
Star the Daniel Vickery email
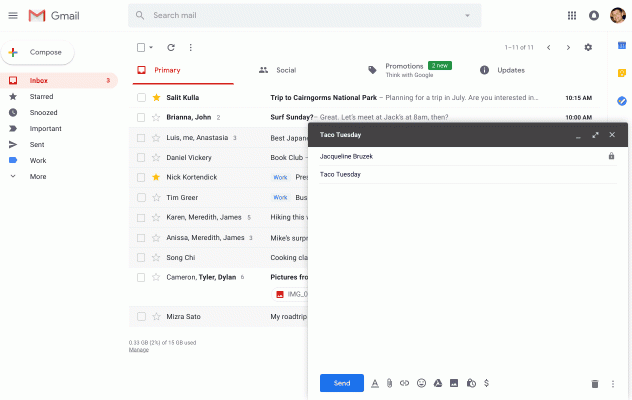click(156, 157)
